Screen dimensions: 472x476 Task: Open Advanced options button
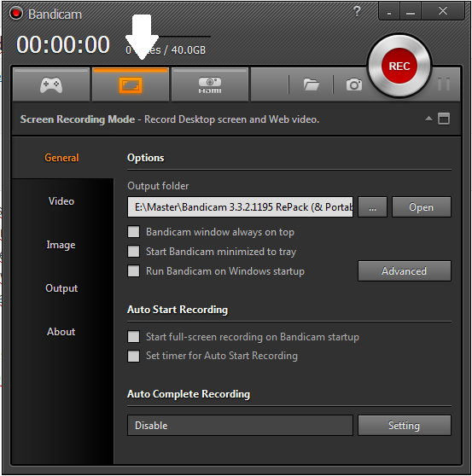pos(405,270)
